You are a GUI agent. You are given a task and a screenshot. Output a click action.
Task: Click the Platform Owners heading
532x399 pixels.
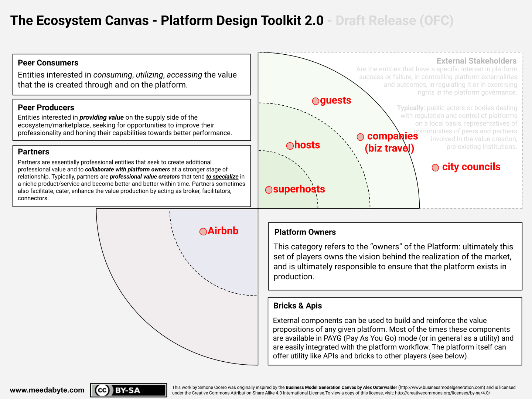point(305,232)
